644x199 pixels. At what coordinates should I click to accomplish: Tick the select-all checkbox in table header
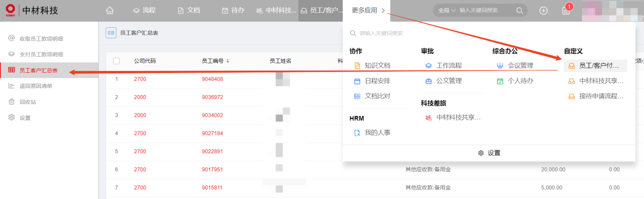coord(116,61)
